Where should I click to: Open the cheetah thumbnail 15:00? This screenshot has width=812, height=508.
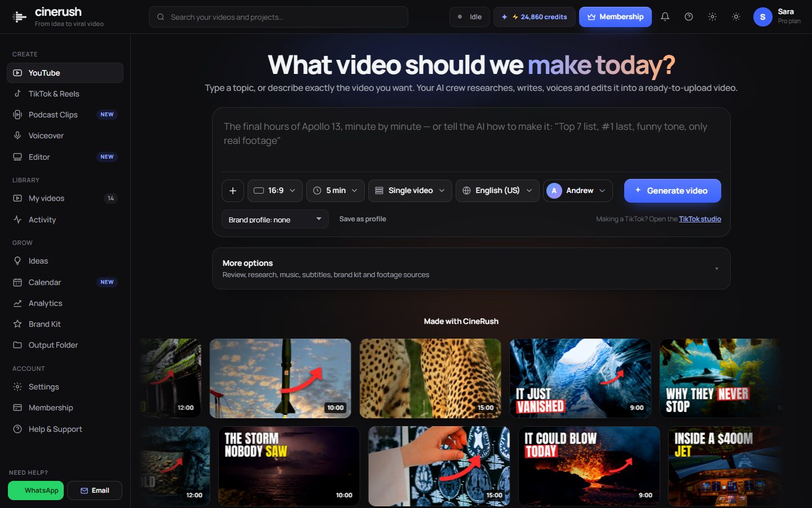point(430,378)
